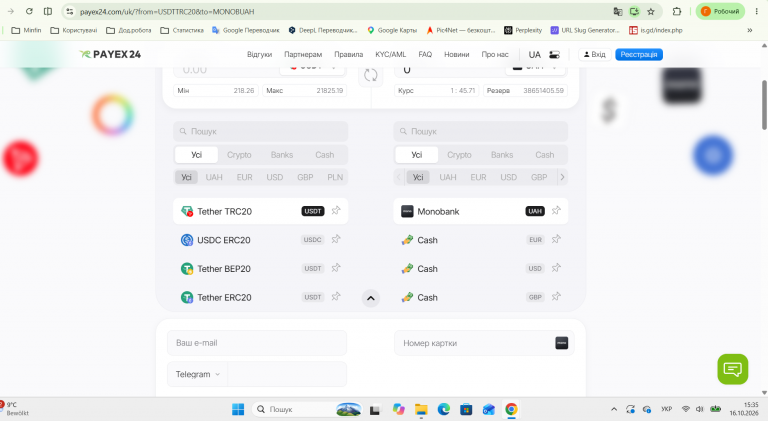Open Chrome menu three dots
The width and height of the screenshot is (768, 421).
(x=757, y=11)
